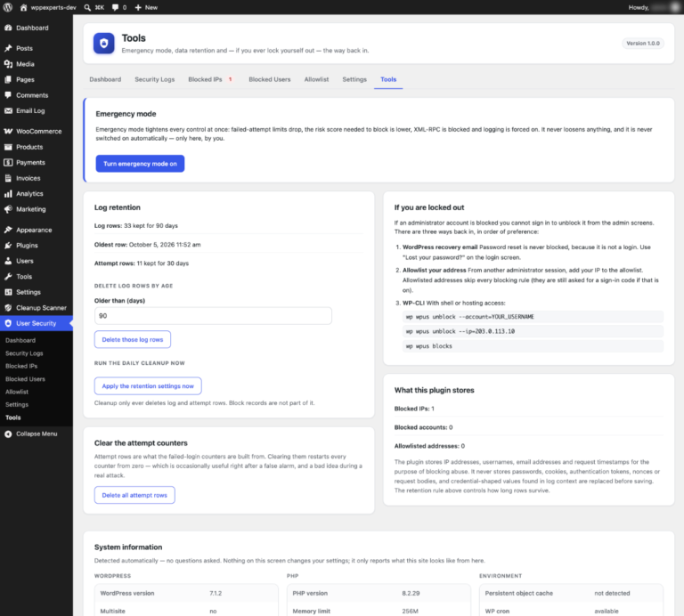Open the wppexperts-dev site home icon

pyautogui.click(x=23, y=7)
